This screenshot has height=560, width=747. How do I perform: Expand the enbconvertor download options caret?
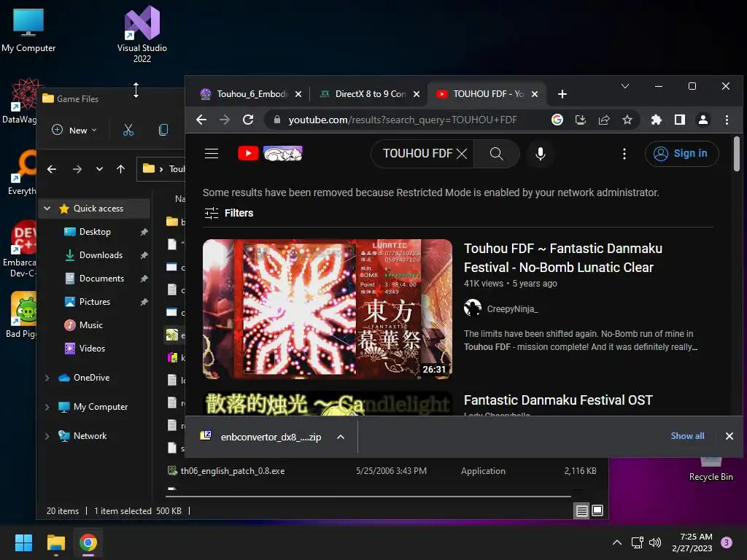coord(340,437)
